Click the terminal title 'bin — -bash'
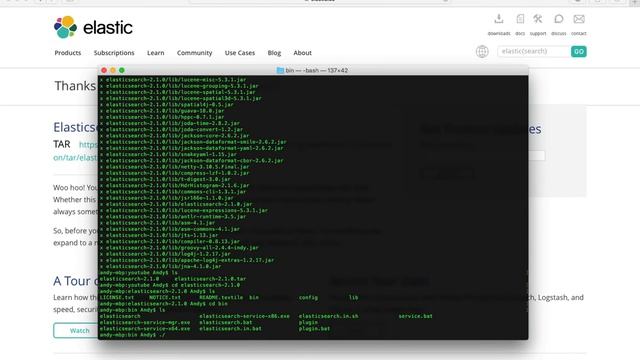The image size is (640, 360). coord(302,70)
